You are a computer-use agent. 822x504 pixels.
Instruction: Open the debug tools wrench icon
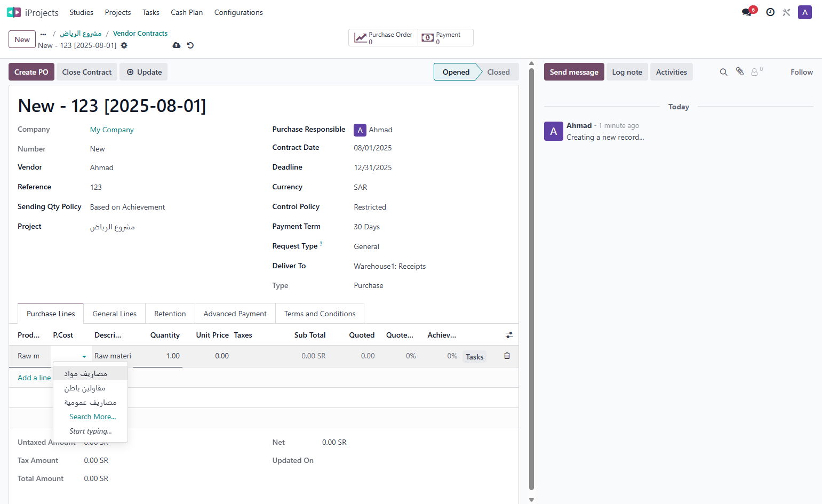click(x=786, y=12)
